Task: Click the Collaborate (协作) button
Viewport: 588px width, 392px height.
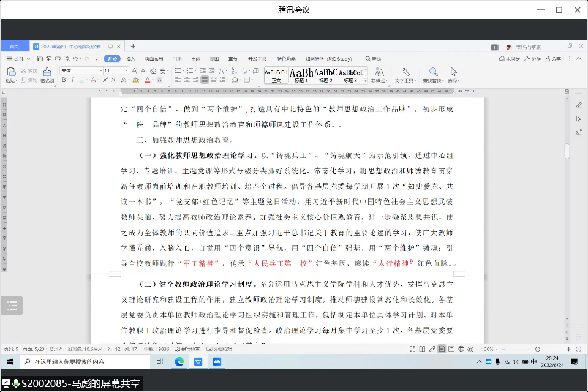Action: pos(533,59)
